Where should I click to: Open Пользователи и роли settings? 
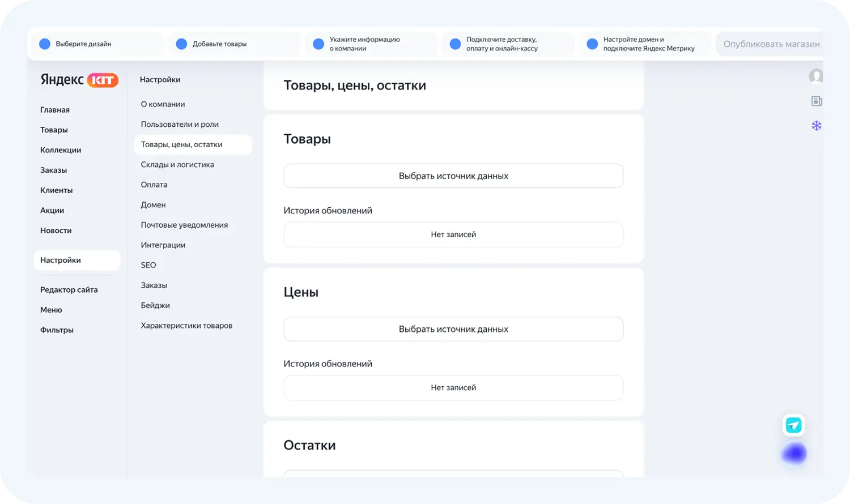[x=180, y=125]
